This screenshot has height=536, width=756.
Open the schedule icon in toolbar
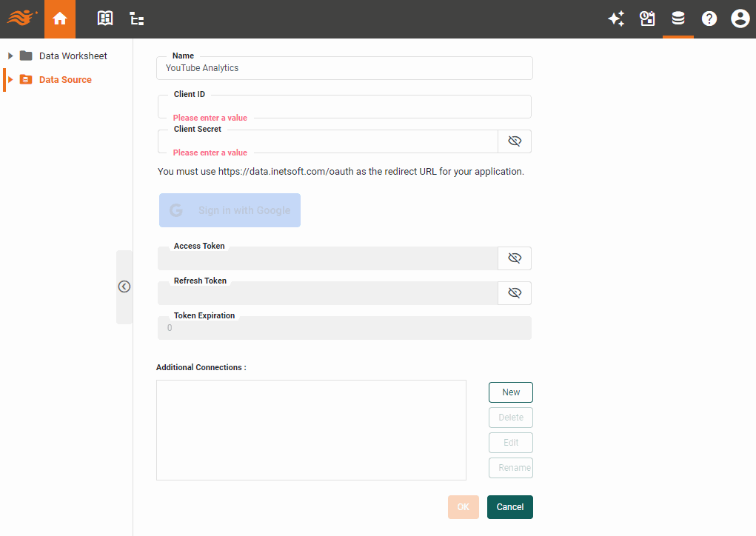647,19
